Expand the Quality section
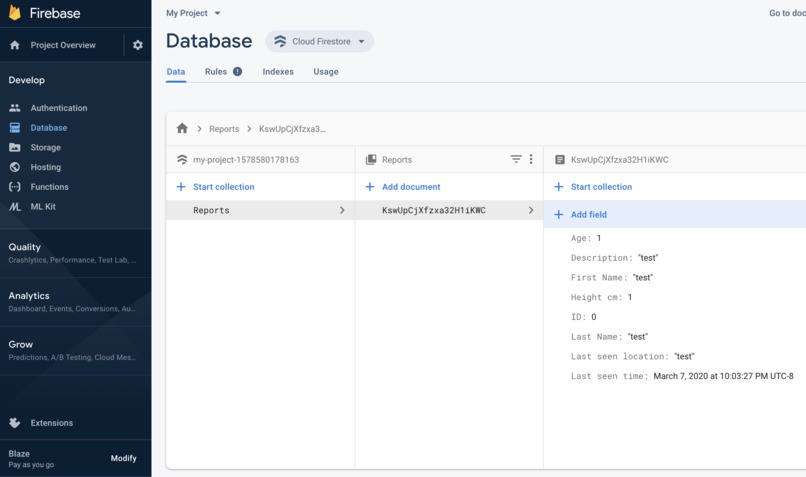The width and height of the screenshot is (806, 477). click(x=76, y=253)
